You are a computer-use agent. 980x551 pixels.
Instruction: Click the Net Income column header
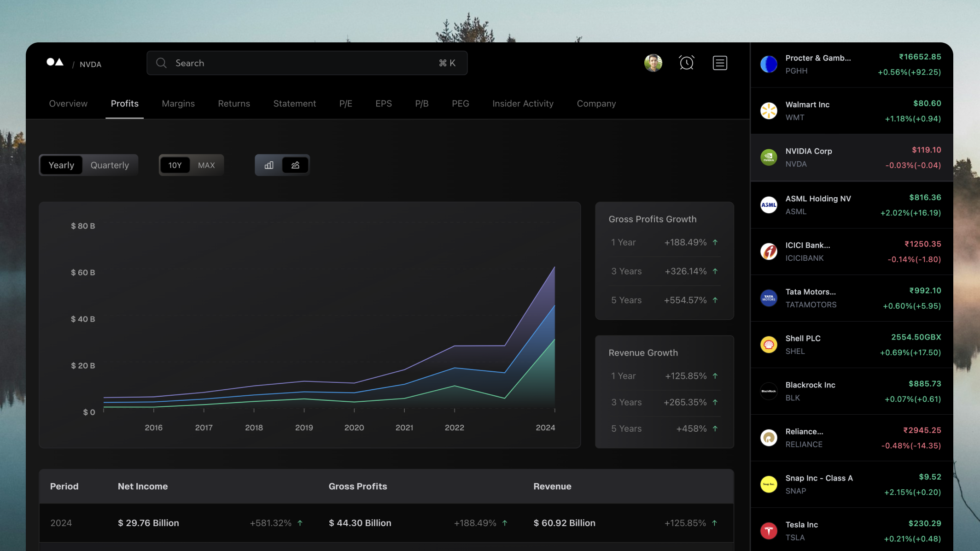pos(143,487)
